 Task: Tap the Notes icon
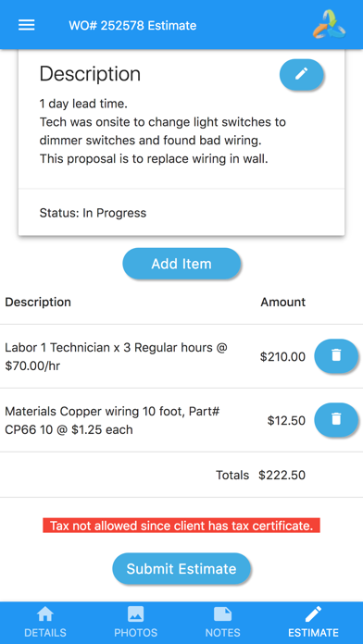[222, 614]
